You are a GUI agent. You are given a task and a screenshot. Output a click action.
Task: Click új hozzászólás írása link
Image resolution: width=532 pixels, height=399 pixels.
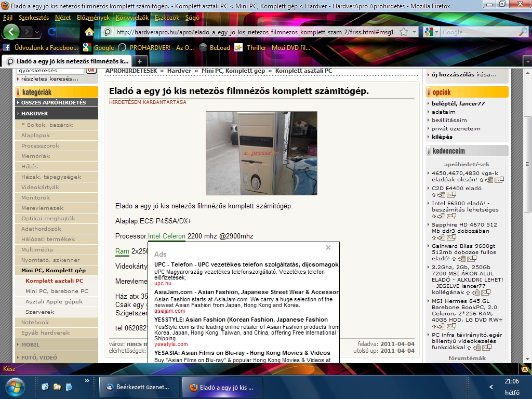point(464,75)
